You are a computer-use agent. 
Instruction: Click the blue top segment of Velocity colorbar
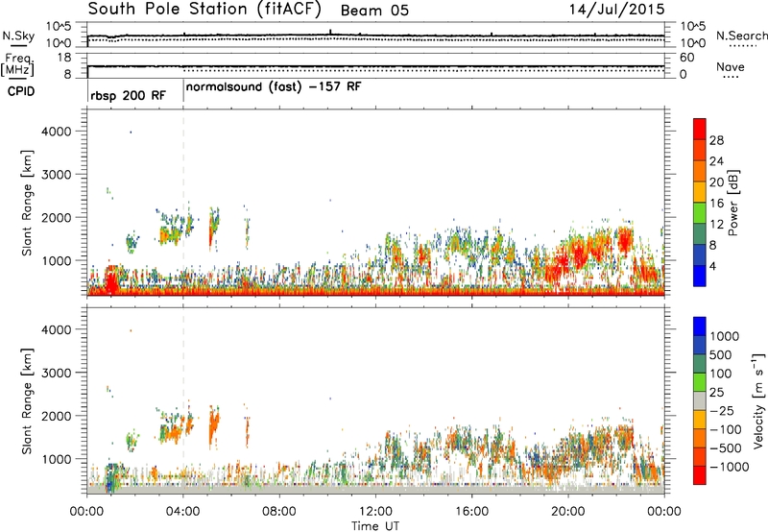(700, 326)
